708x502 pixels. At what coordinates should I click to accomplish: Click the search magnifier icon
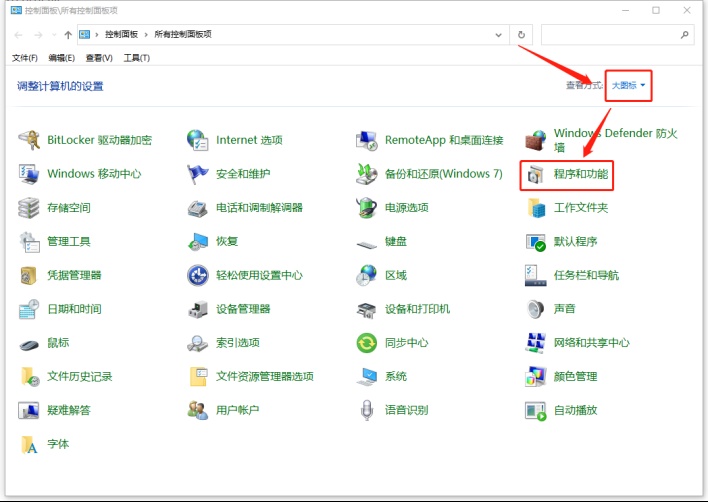click(x=685, y=35)
